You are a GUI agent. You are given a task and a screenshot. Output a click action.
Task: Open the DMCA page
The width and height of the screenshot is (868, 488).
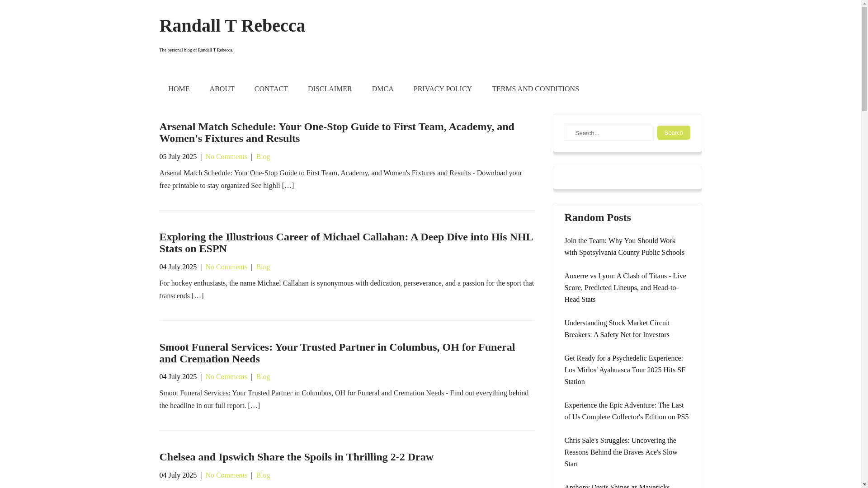tap(383, 89)
